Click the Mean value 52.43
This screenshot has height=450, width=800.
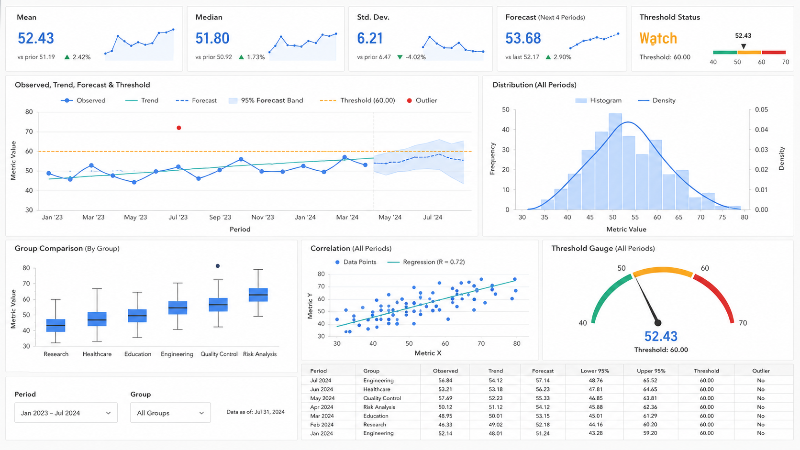[36, 38]
